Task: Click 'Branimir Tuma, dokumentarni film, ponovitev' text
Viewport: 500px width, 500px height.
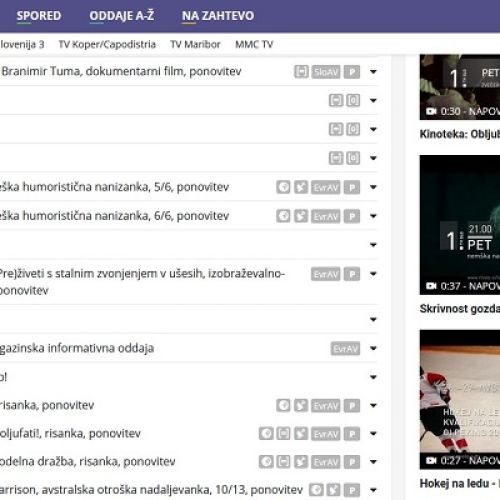Action: tap(121, 71)
